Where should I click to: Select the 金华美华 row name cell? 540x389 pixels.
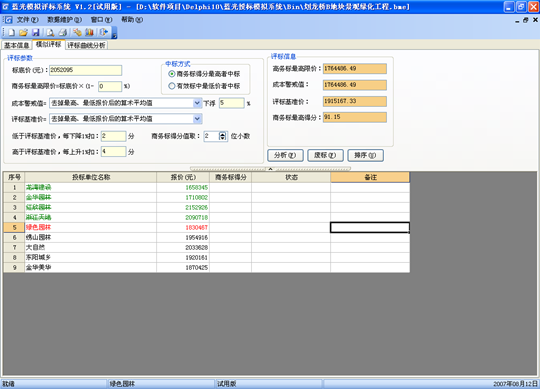(x=91, y=267)
